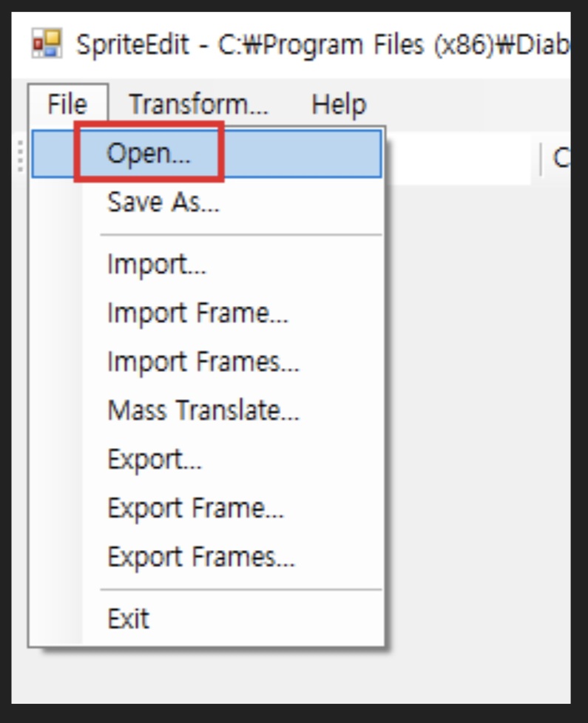Select Export Frames... from the menu
The image size is (588, 723).
pos(200,557)
